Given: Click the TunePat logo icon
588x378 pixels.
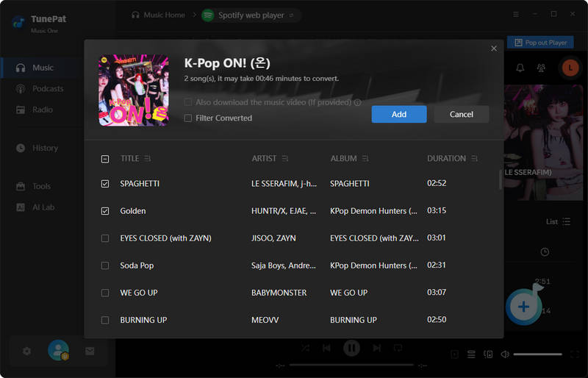Looking at the screenshot, I should click(x=18, y=22).
